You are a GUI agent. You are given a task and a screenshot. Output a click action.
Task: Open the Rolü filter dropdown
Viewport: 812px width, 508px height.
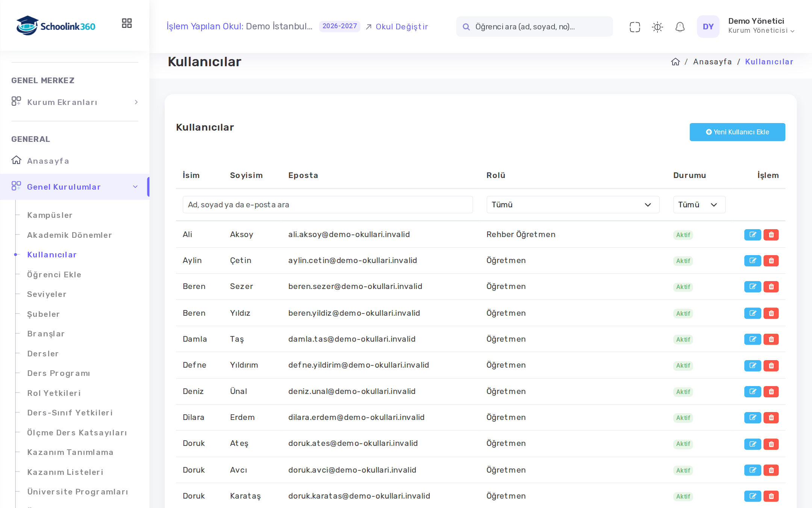573,205
